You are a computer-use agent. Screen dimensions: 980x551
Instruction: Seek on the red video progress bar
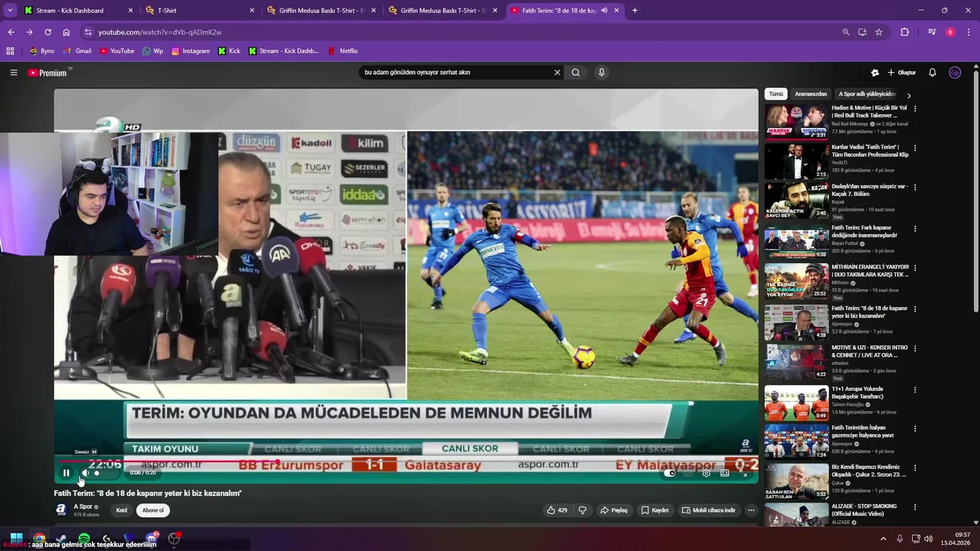click(x=406, y=462)
